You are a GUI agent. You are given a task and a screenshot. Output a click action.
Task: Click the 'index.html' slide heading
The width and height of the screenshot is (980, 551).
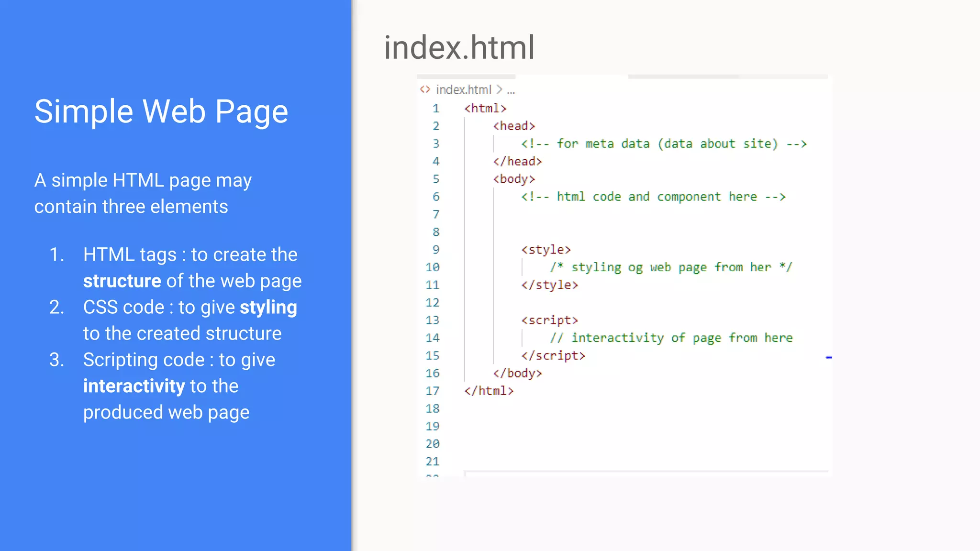[x=459, y=48]
